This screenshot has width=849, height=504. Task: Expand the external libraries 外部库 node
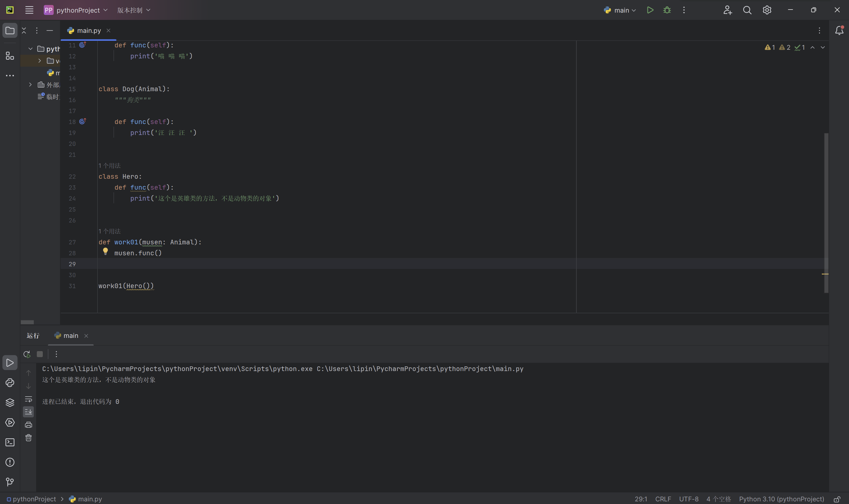pos(31,85)
